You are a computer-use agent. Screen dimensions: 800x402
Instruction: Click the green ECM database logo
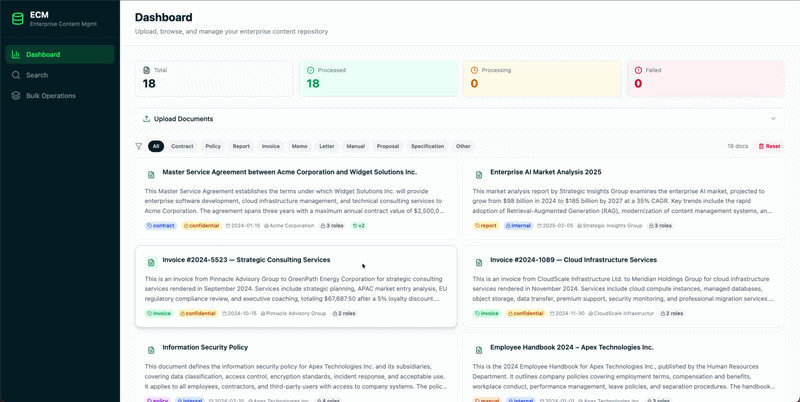[x=18, y=19]
